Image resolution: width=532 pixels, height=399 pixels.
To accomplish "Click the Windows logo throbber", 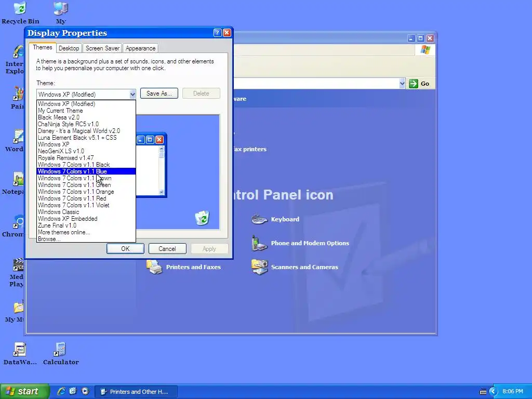I will tap(425, 50).
